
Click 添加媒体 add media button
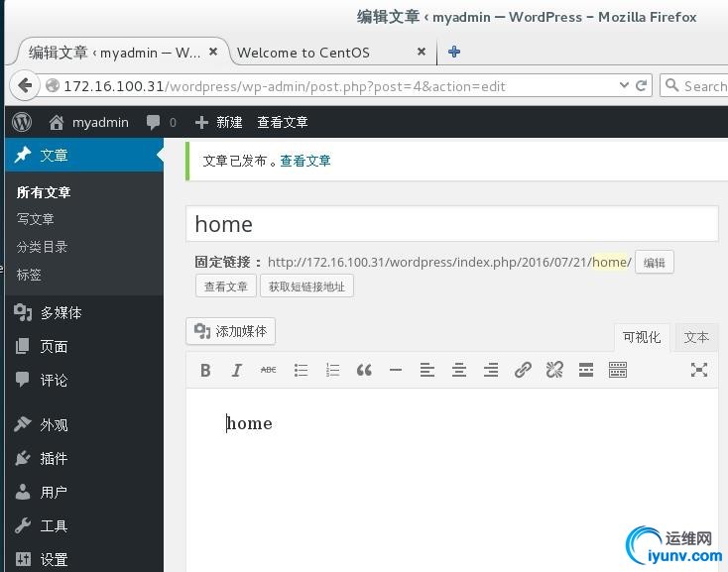pos(231,331)
